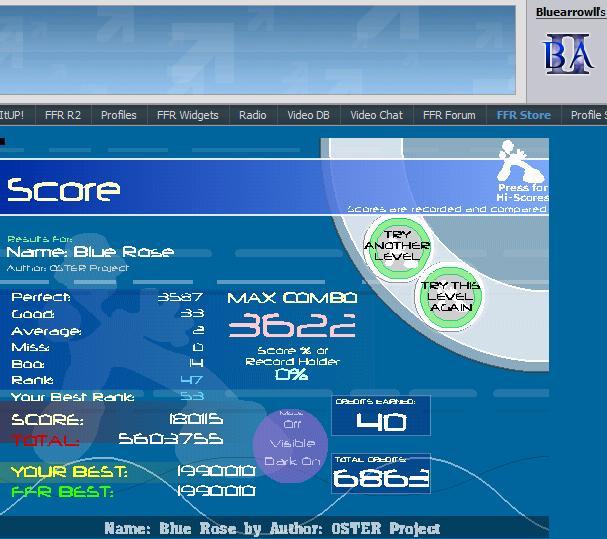Screen dimensions: 607x539
Task: Click the Bluearrowll BA avatar logo
Action: tap(568, 53)
